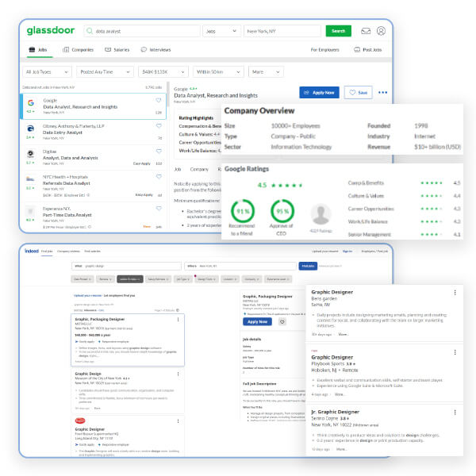
Task: Open kebab menu on Playbook Sports Graphic Designer
Action: pyautogui.click(x=455, y=352)
